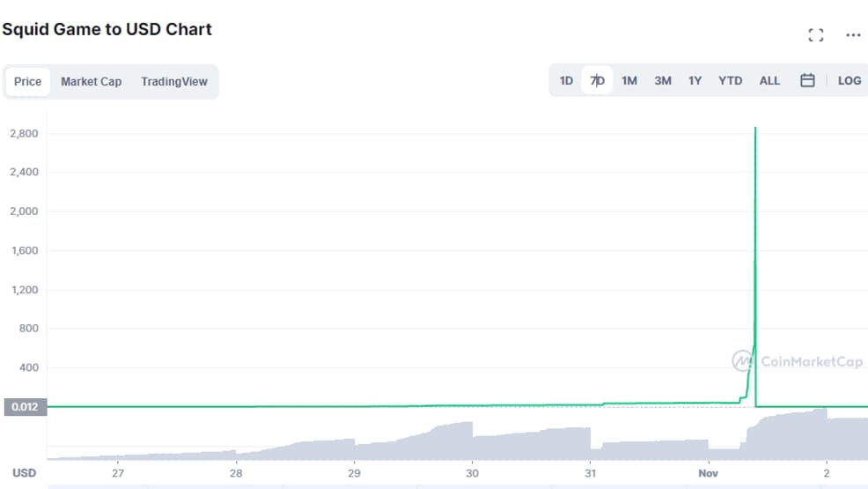Switch to the TradingView tab
The width and height of the screenshot is (868, 489).
[x=173, y=81]
